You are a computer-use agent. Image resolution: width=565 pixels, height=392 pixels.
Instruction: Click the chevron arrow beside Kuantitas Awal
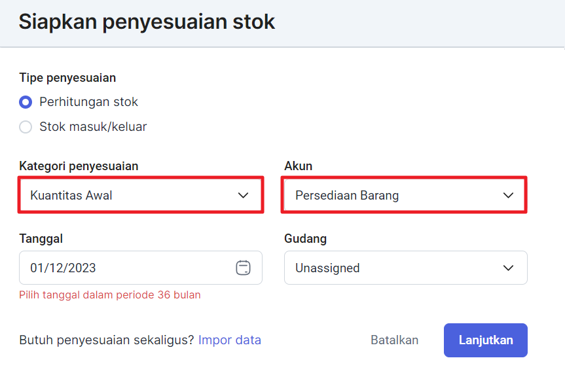pyautogui.click(x=244, y=195)
